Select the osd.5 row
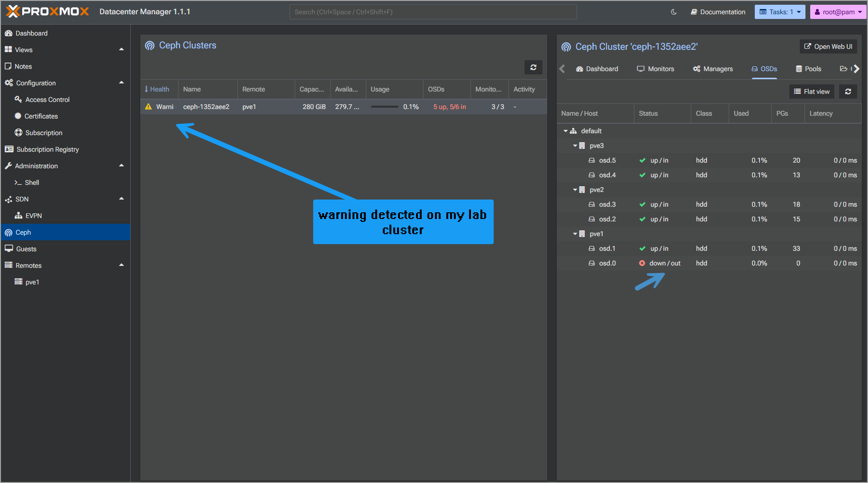 click(x=709, y=160)
